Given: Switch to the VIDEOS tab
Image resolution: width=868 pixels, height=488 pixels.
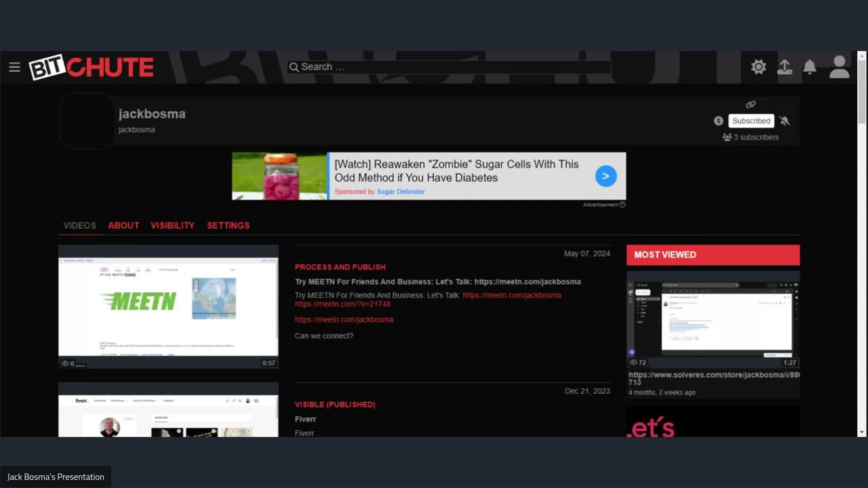Looking at the screenshot, I should tap(80, 225).
